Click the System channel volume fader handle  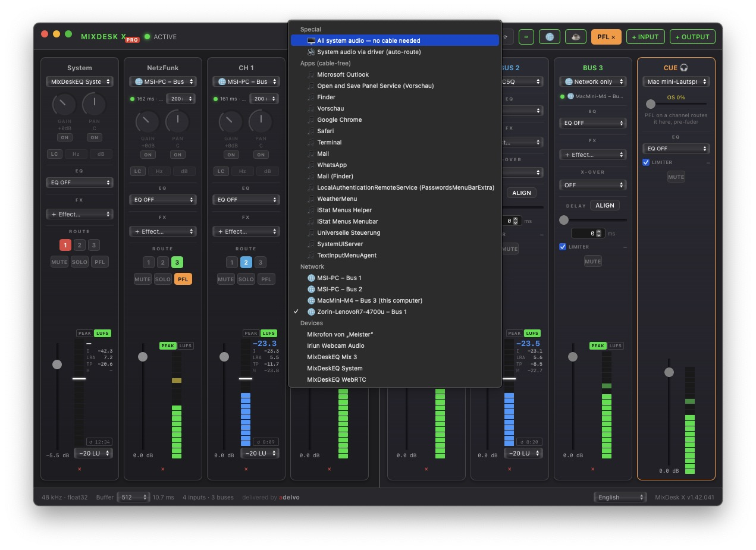pyautogui.click(x=57, y=364)
